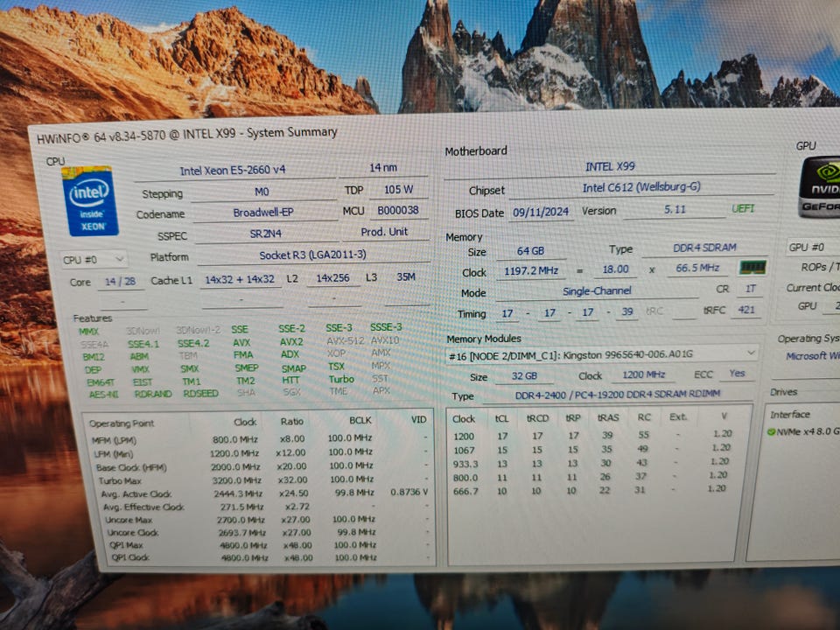Click the SSPEC value SR2N4
The width and height of the screenshot is (840, 630).
(x=266, y=234)
